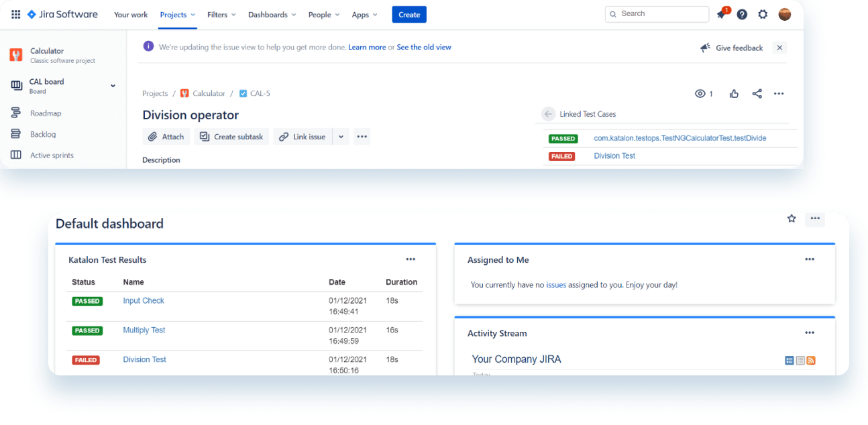The height and width of the screenshot is (425, 868).
Task: Vote for the issue with thumbs up
Action: pyautogui.click(x=734, y=94)
